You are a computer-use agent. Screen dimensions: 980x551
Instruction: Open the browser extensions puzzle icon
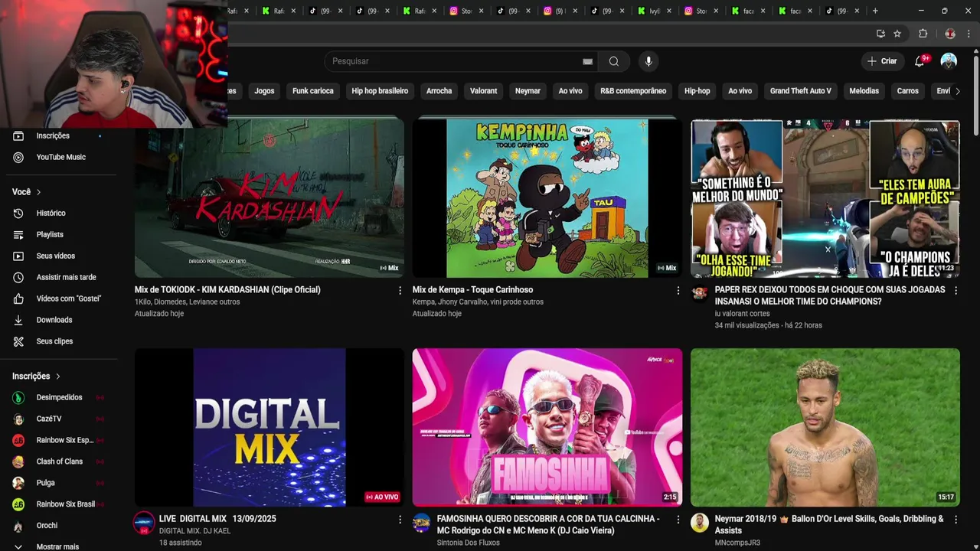click(923, 34)
